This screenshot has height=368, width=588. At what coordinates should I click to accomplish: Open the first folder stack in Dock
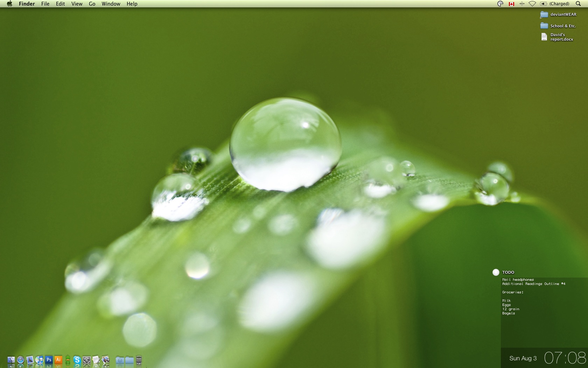(x=120, y=360)
